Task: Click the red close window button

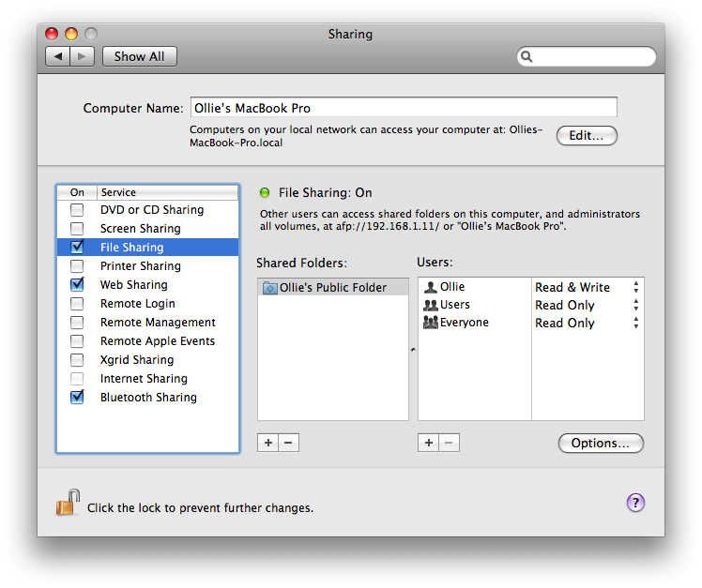Action: pyautogui.click(x=52, y=34)
